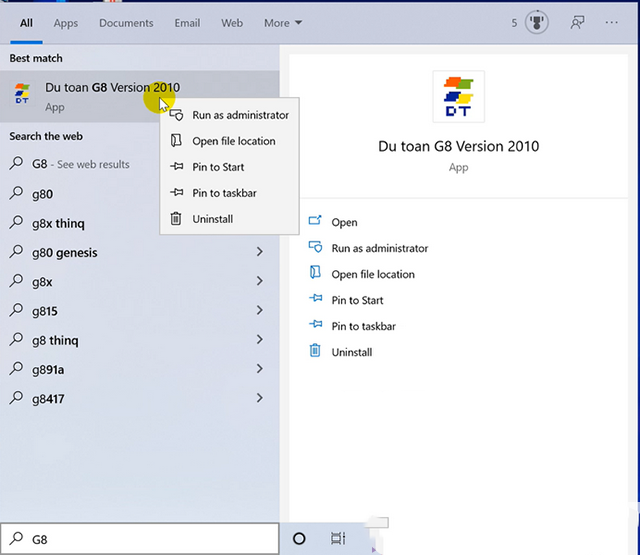Image resolution: width=640 pixels, height=555 pixels.
Task: Open the feedback person icon
Action: 577,22
